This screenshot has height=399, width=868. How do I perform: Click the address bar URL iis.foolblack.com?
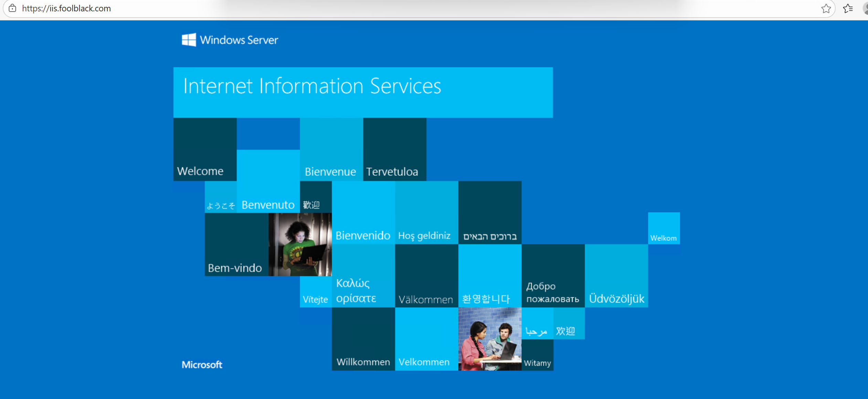[x=66, y=8]
